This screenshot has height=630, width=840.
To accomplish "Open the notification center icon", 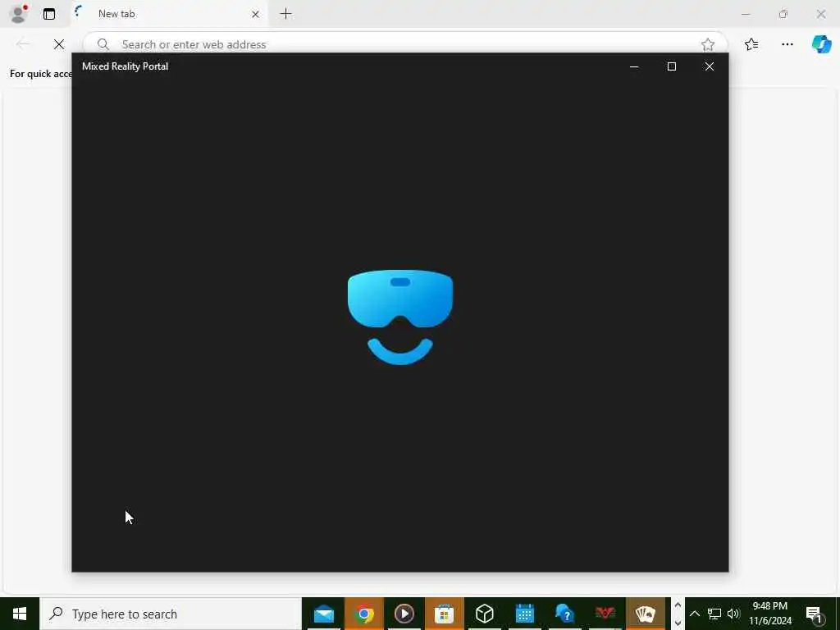I will point(814,614).
